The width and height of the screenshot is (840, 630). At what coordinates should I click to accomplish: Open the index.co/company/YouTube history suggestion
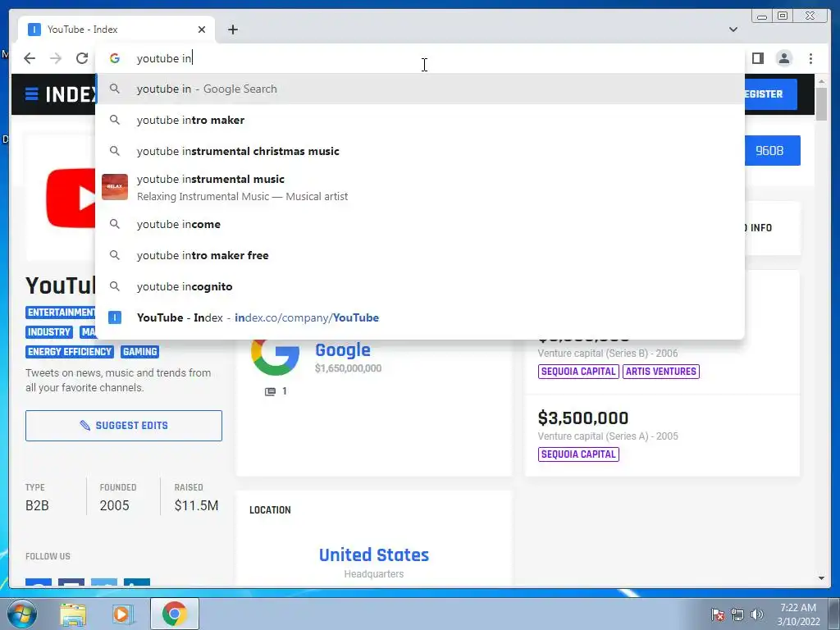click(419, 317)
